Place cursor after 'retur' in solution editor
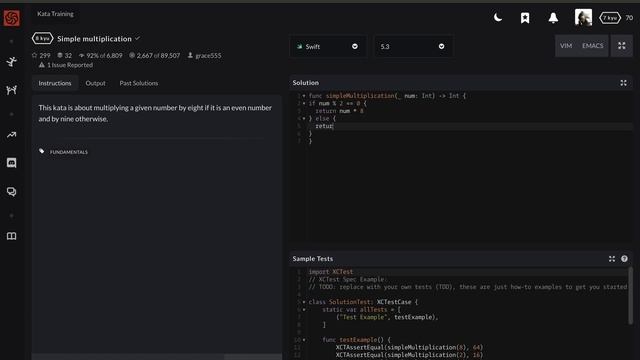 333,127
